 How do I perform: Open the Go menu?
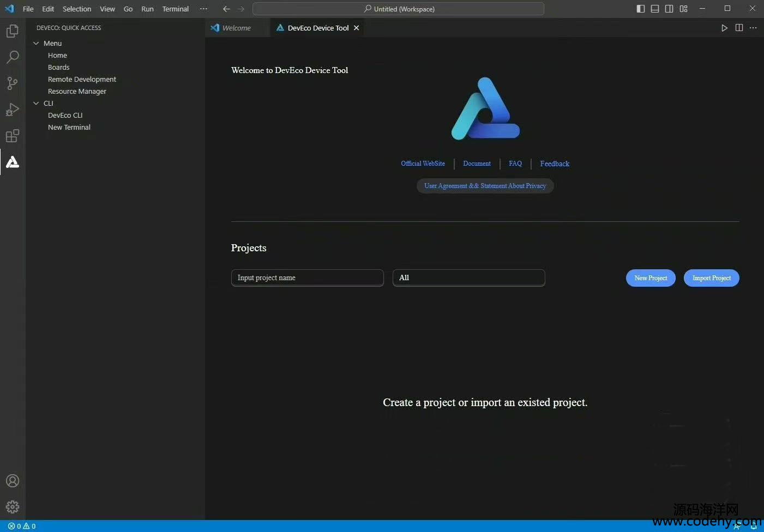pos(128,9)
